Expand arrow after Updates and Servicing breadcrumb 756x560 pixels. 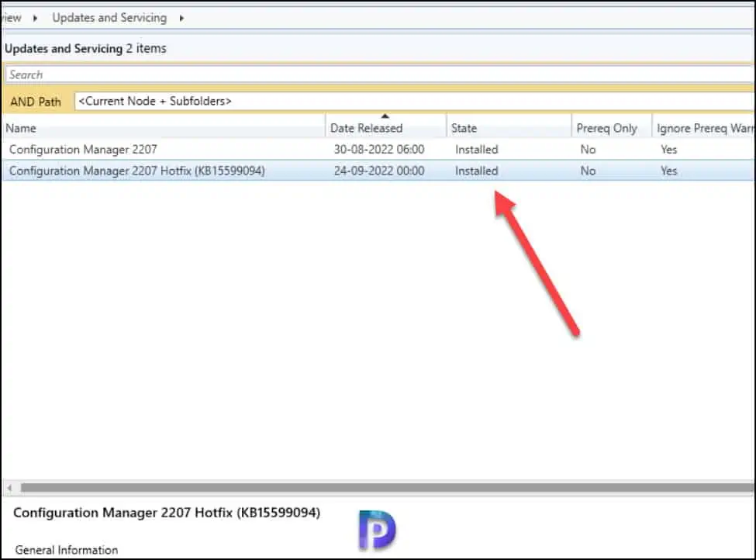click(x=181, y=19)
